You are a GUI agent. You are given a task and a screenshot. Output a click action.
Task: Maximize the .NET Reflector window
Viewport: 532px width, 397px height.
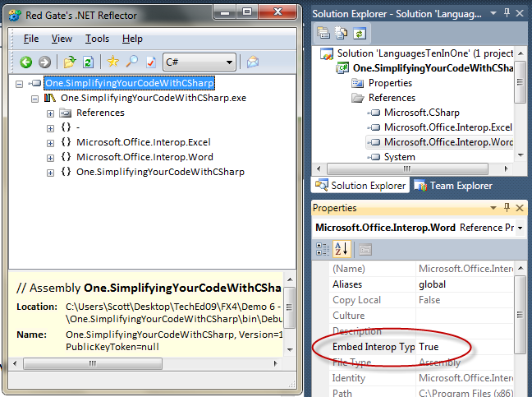coord(247,12)
